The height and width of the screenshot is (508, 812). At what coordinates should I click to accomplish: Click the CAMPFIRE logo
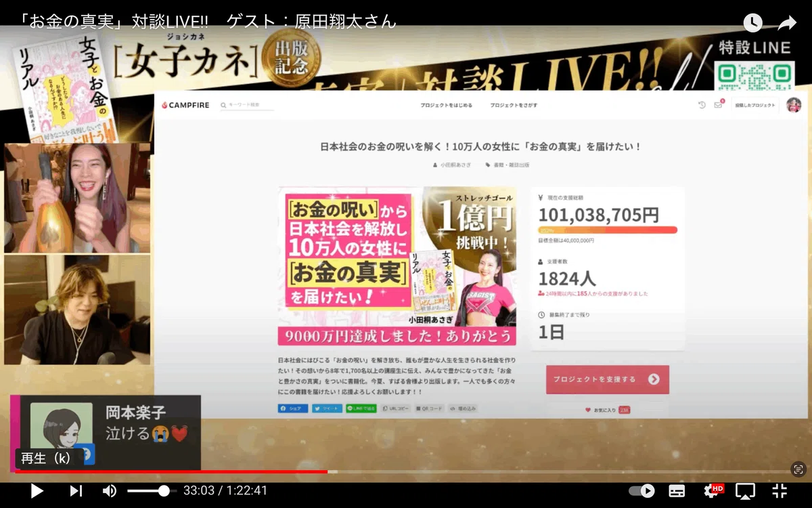185,105
